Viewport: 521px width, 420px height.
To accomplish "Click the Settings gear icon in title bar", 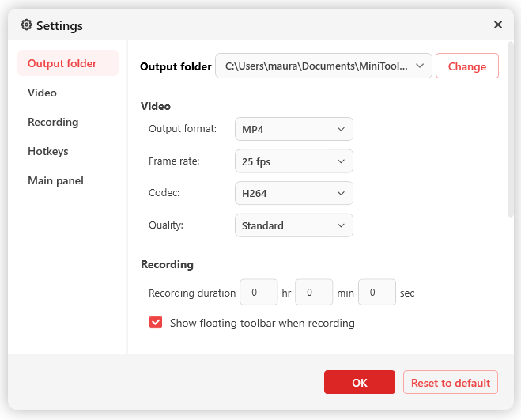I will point(26,25).
